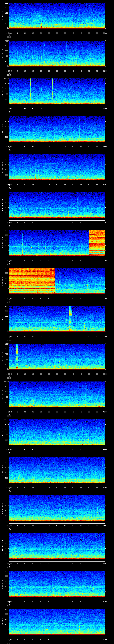
Task: Click the 37:00 end time label
Action: (x=105, y=298)
